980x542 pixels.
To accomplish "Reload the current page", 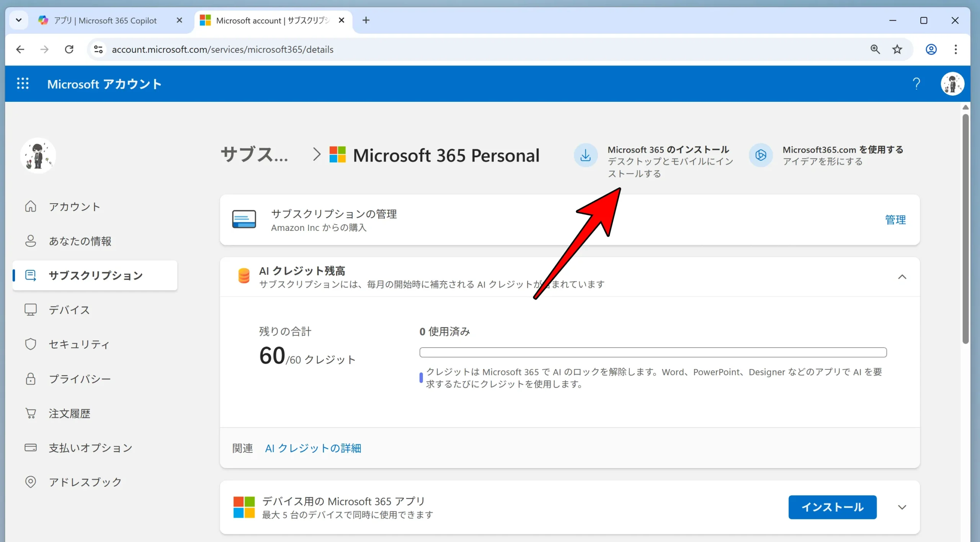I will 69,49.
